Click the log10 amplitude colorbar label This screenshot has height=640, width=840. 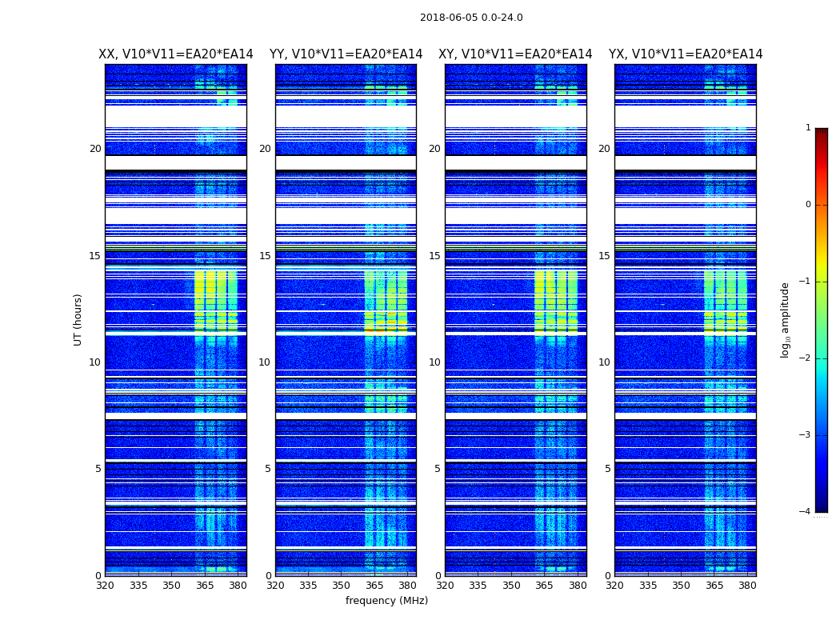[x=786, y=320]
